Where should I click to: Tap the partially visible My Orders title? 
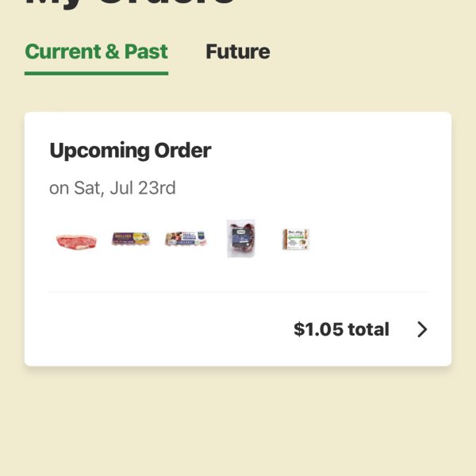coord(131,4)
